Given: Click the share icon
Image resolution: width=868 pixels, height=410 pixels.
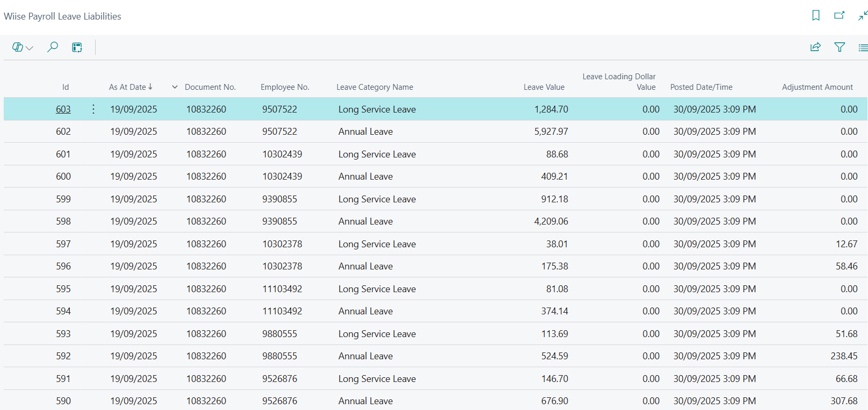Looking at the screenshot, I should tap(815, 48).
